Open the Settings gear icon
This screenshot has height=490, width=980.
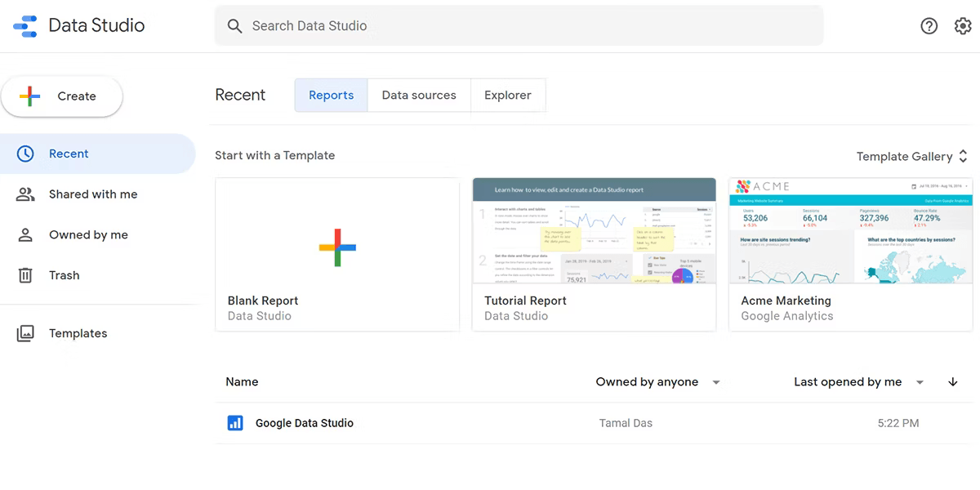tap(963, 26)
